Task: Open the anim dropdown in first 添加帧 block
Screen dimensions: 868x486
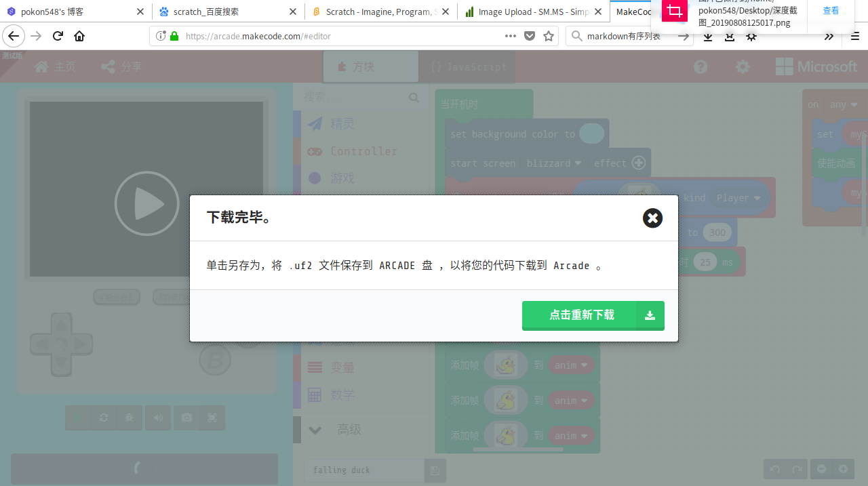Action: (x=570, y=365)
